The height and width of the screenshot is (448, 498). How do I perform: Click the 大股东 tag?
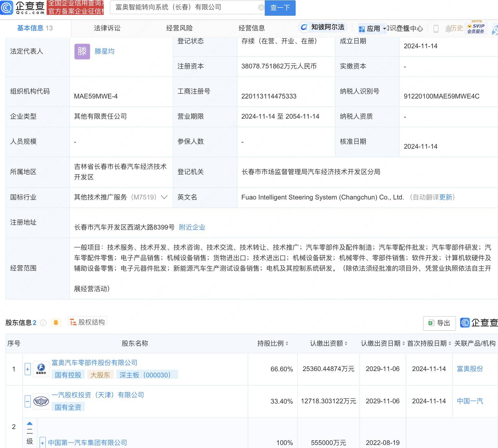100,375
